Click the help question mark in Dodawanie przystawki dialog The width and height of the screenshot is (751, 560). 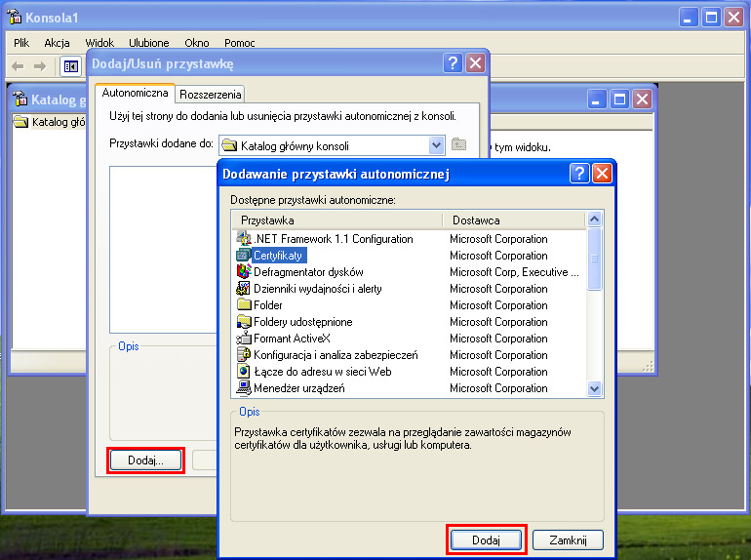coord(579,174)
